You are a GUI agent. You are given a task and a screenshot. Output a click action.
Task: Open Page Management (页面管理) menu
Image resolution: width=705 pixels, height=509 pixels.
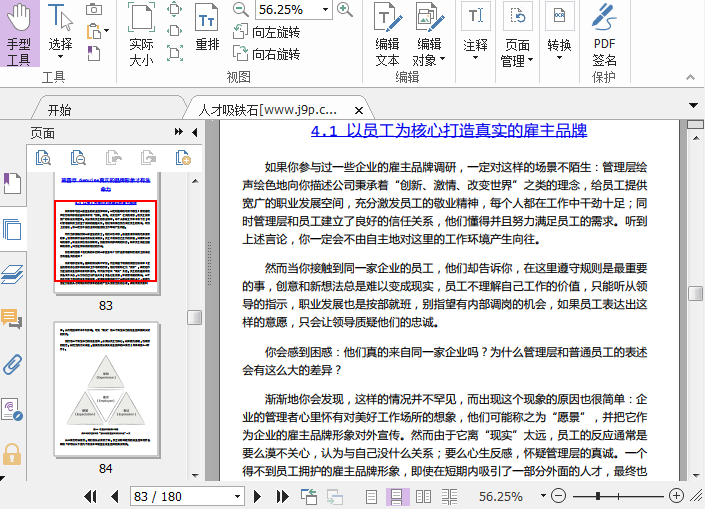click(517, 35)
